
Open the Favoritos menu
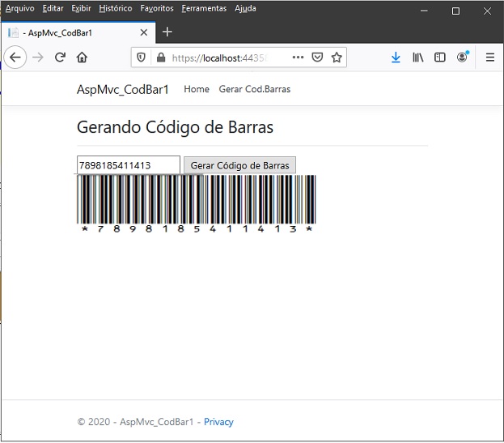(x=157, y=8)
